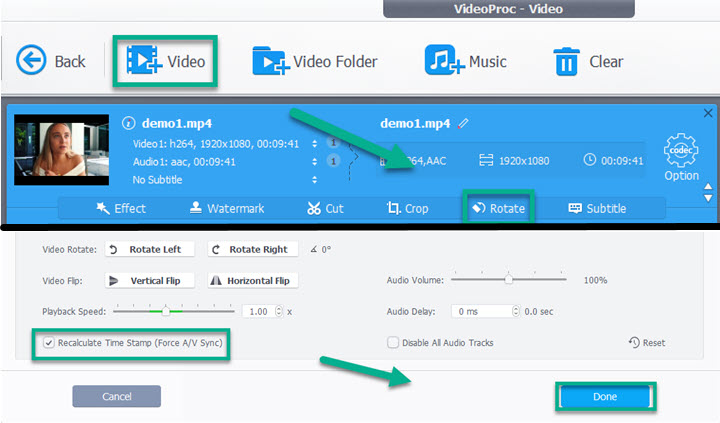Screen dimensions: 720x423
Task: Open the Crop tab
Action: pos(407,209)
